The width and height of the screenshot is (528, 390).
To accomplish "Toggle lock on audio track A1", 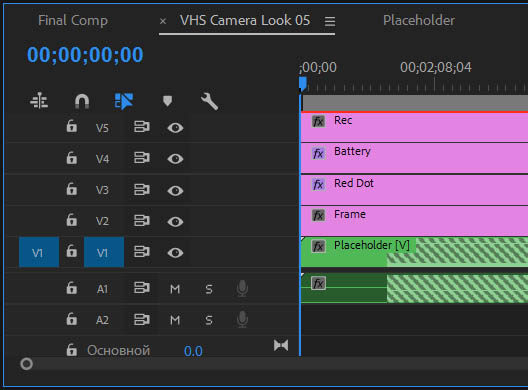I will point(71,288).
